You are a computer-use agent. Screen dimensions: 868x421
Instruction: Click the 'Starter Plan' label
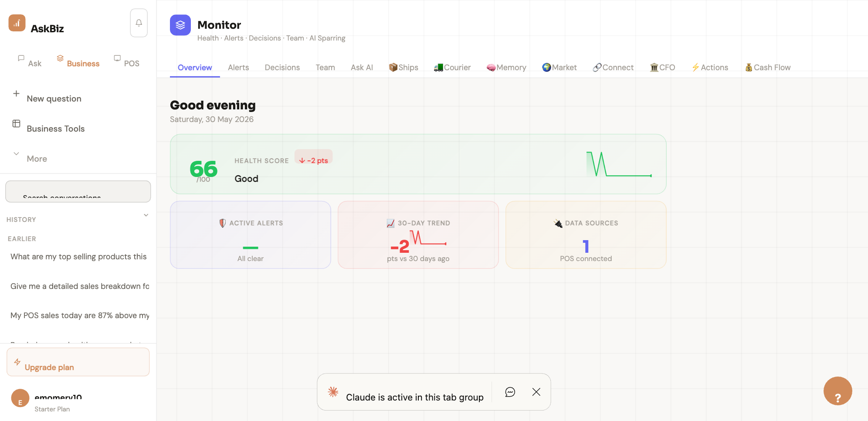[52, 409]
